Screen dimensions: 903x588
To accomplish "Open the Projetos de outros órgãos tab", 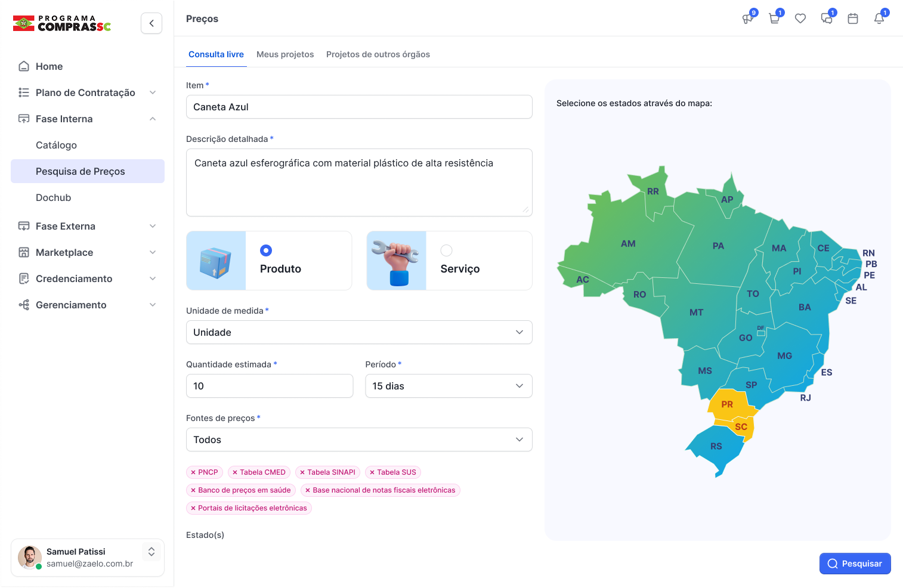I will pos(378,54).
